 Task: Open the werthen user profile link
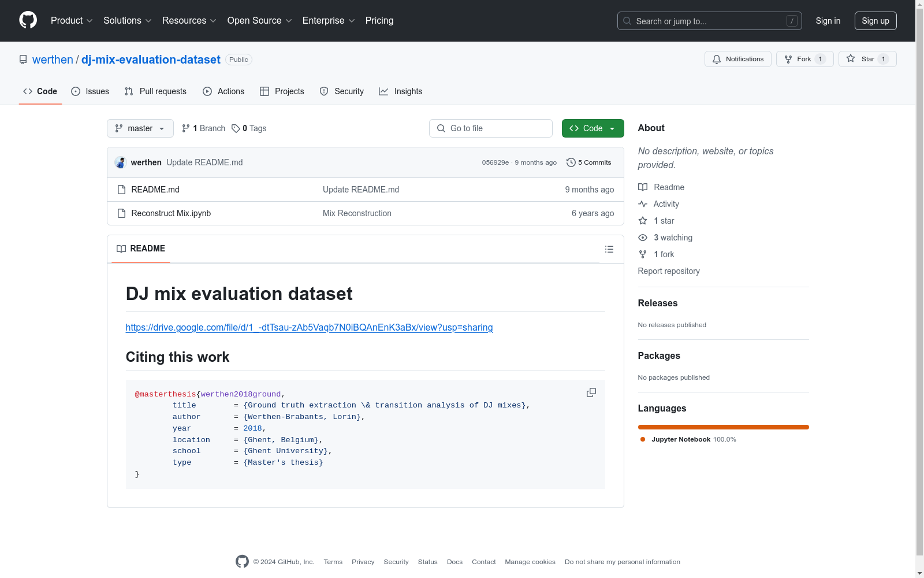[x=53, y=60]
